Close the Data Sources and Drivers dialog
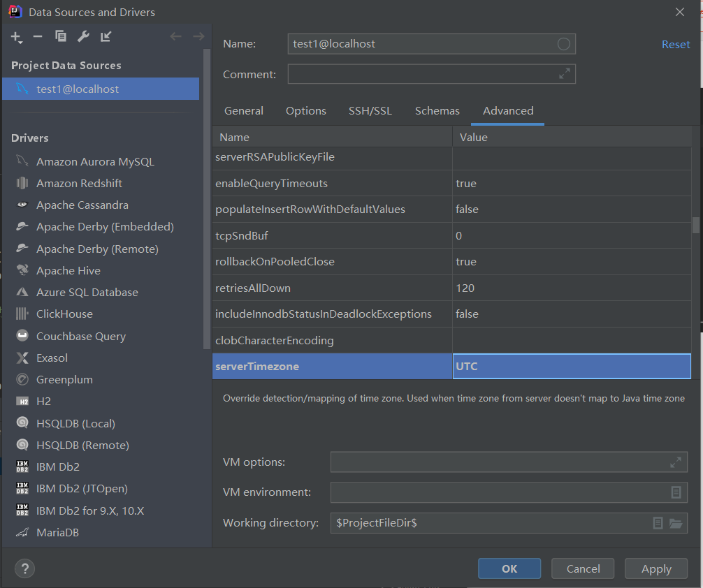This screenshot has height=588, width=703. (x=680, y=12)
